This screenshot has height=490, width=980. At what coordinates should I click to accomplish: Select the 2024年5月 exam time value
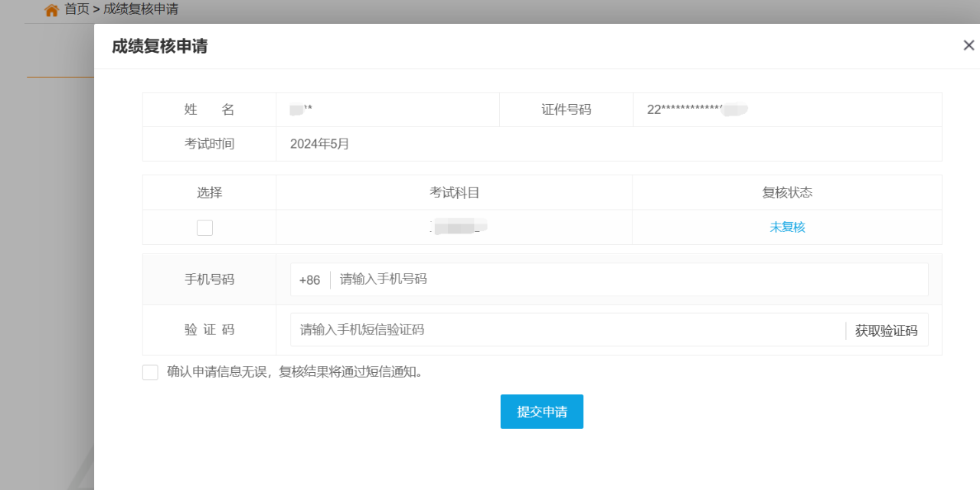point(320,144)
